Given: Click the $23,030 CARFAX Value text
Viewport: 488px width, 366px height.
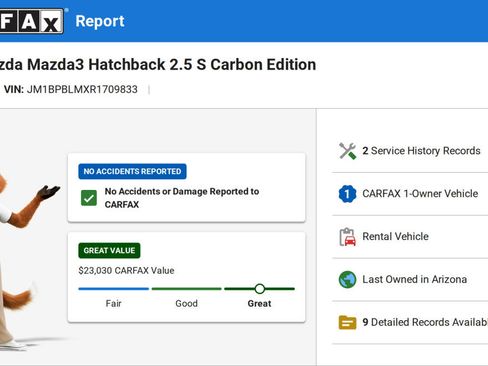Looking at the screenshot, I should pyautogui.click(x=126, y=270).
